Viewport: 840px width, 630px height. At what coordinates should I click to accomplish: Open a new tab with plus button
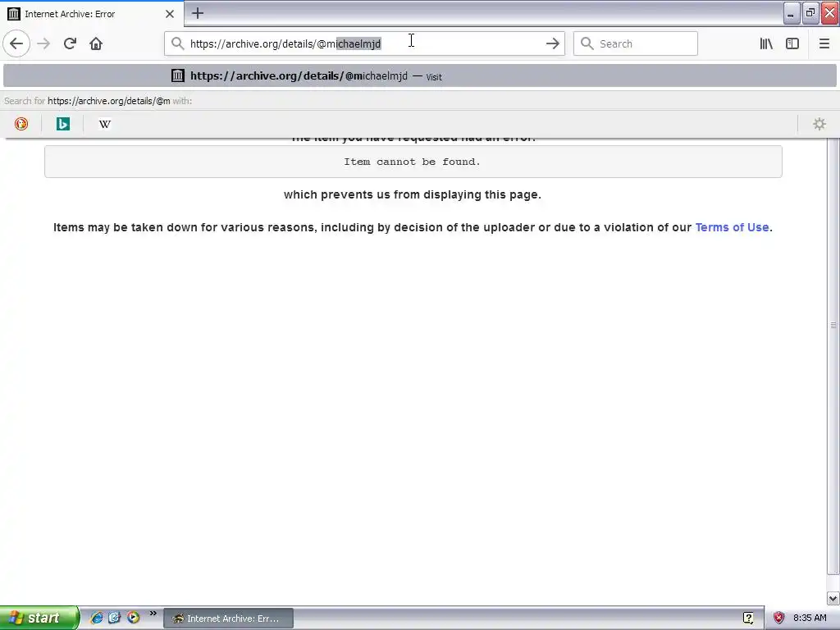click(x=198, y=13)
